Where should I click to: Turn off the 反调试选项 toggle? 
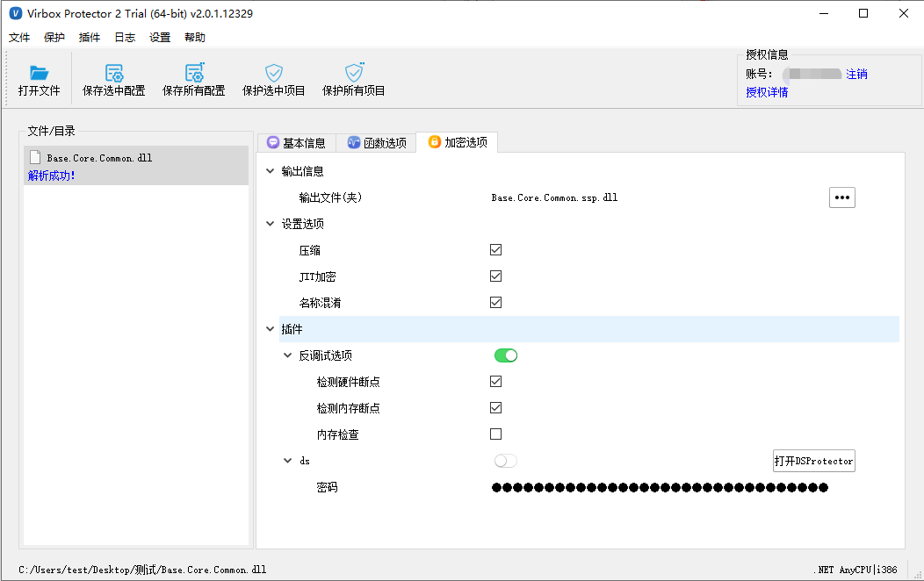[506, 355]
